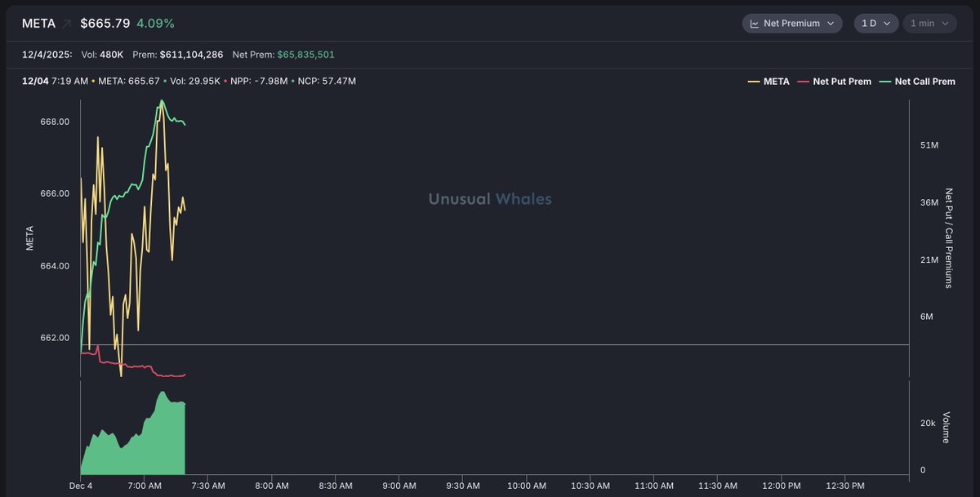
Task: Click the red Net Put Prem legend marker
Action: point(803,82)
